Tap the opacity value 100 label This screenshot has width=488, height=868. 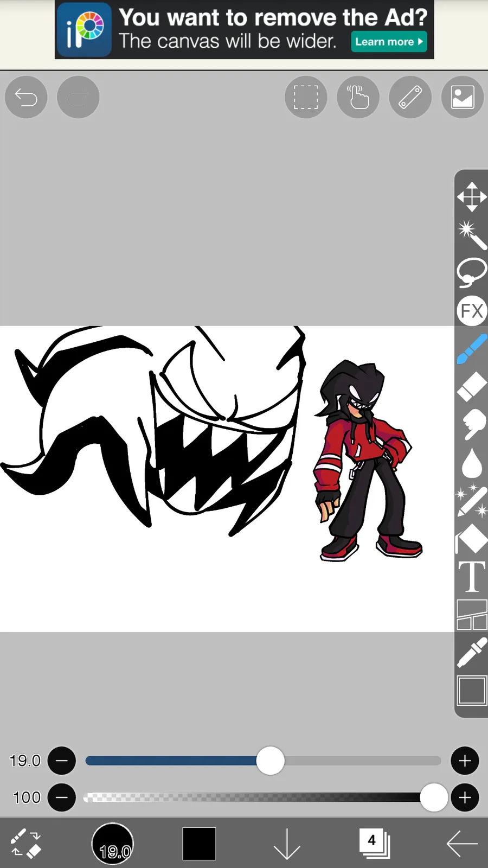tap(27, 797)
